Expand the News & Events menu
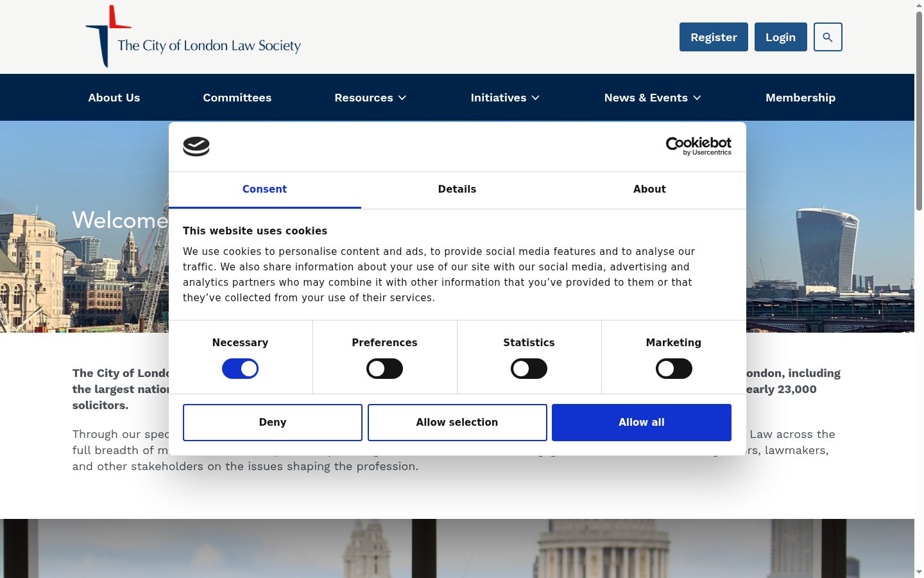 [653, 98]
